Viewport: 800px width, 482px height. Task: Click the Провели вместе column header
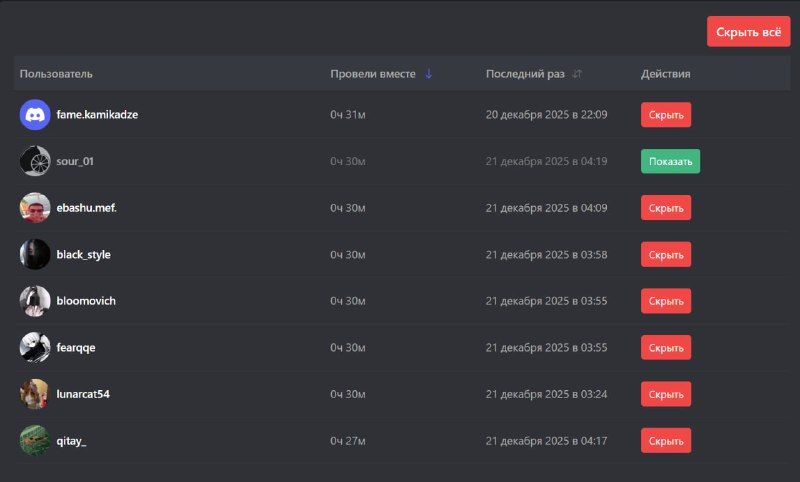(x=373, y=74)
